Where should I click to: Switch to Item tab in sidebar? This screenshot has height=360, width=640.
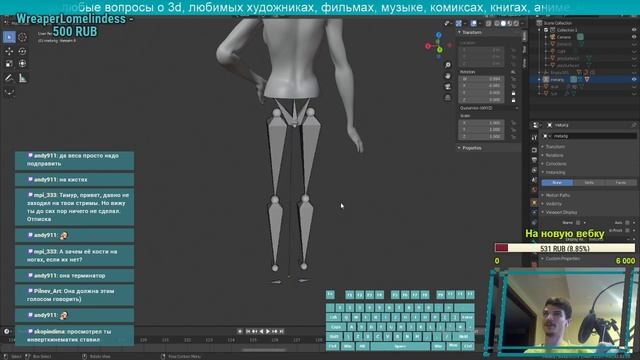(x=524, y=36)
